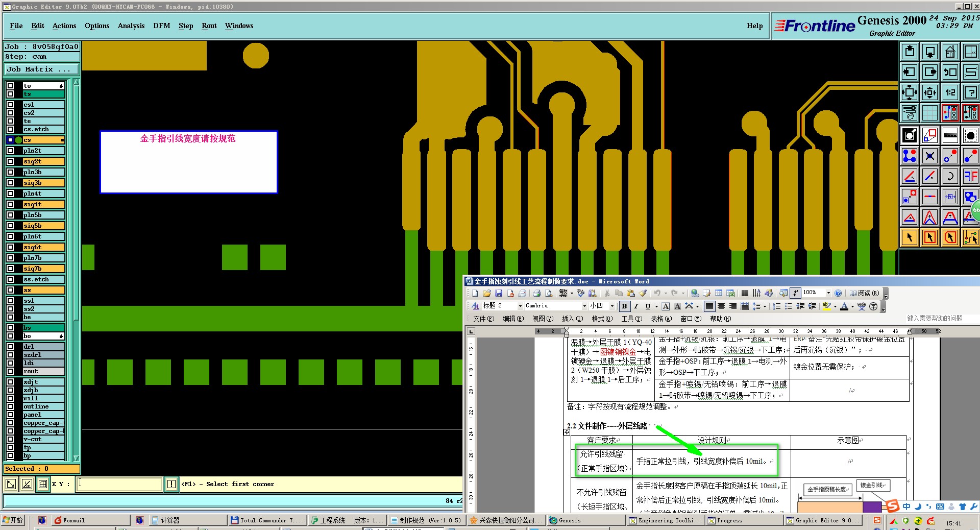Click the rotate feature icon
The image size is (980, 530).
click(x=950, y=177)
